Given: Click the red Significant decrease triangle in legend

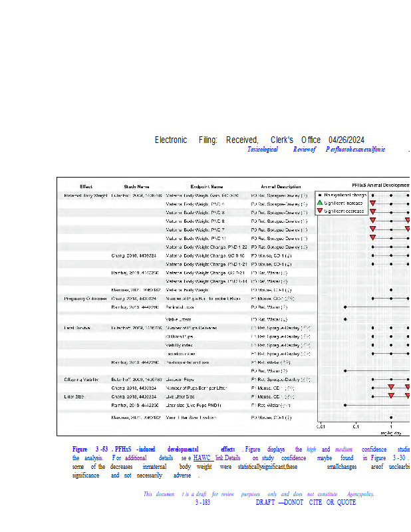Looking at the screenshot, I should [320, 211].
